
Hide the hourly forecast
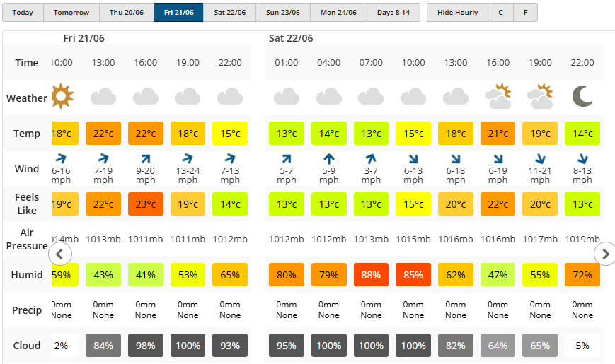click(x=457, y=13)
